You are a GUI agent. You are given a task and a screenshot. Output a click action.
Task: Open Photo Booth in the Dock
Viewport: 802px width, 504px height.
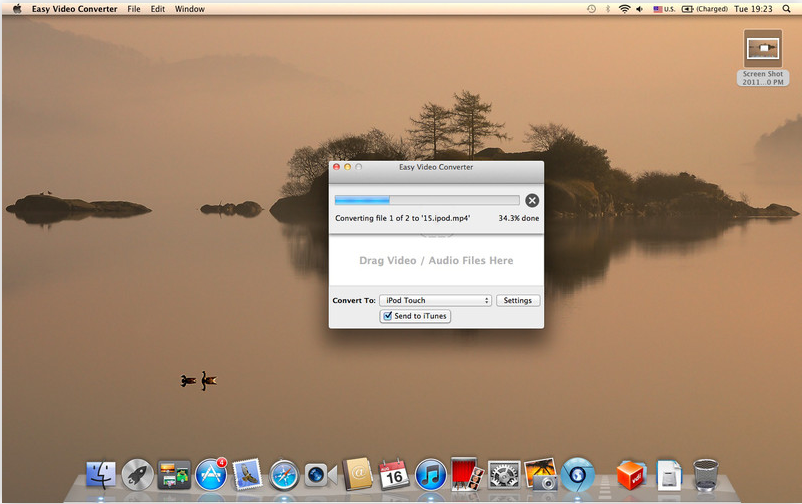(466, 474)
